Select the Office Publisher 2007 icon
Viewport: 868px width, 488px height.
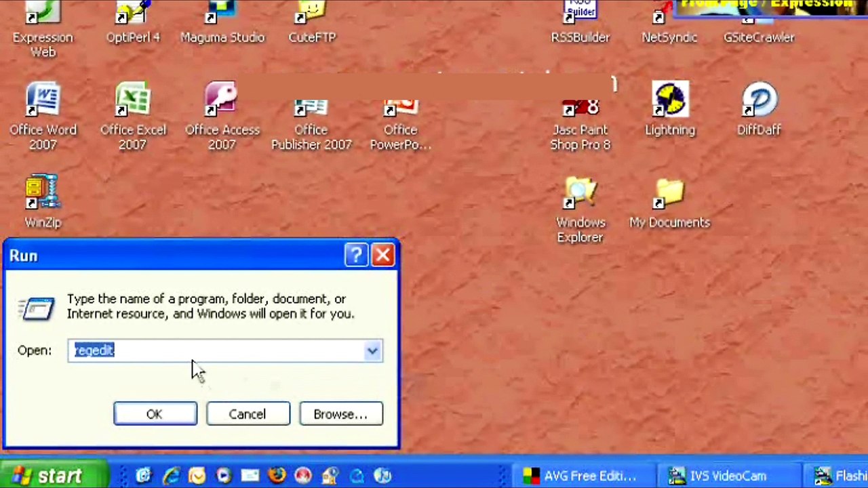(x=311, y=125)
